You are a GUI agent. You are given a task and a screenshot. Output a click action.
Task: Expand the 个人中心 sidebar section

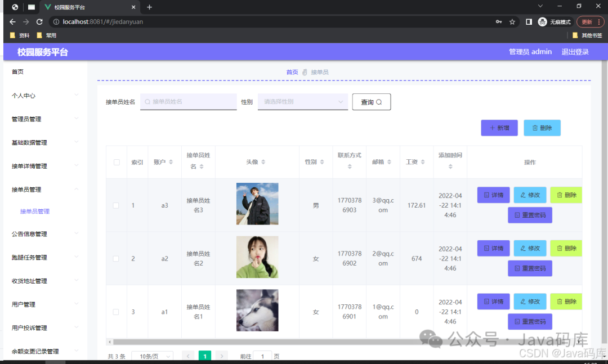23,95
